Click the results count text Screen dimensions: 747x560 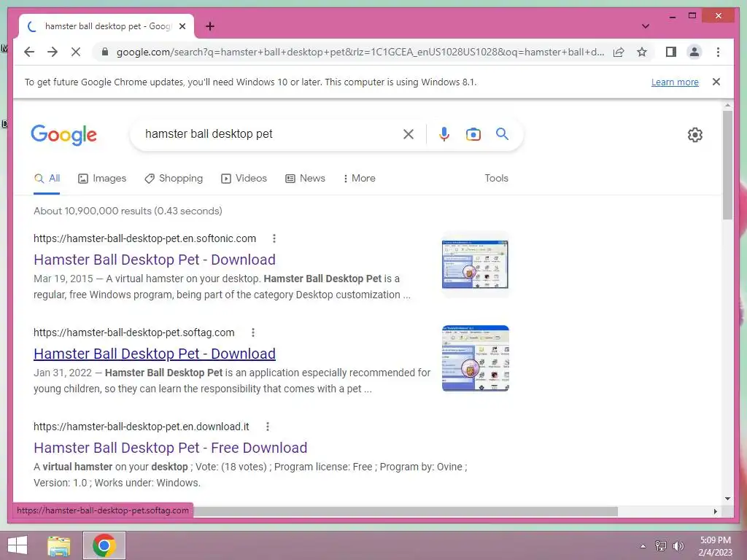(x=128, y=211)
